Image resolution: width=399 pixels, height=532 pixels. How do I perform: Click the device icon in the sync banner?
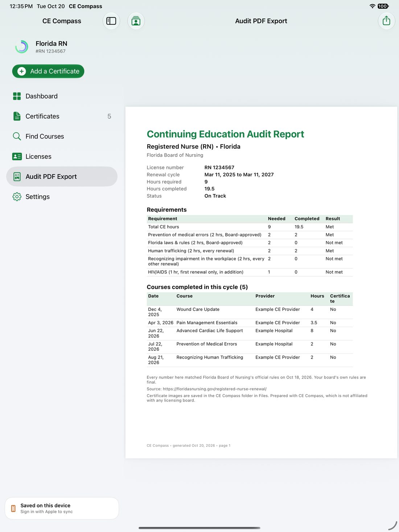point(13,508)
